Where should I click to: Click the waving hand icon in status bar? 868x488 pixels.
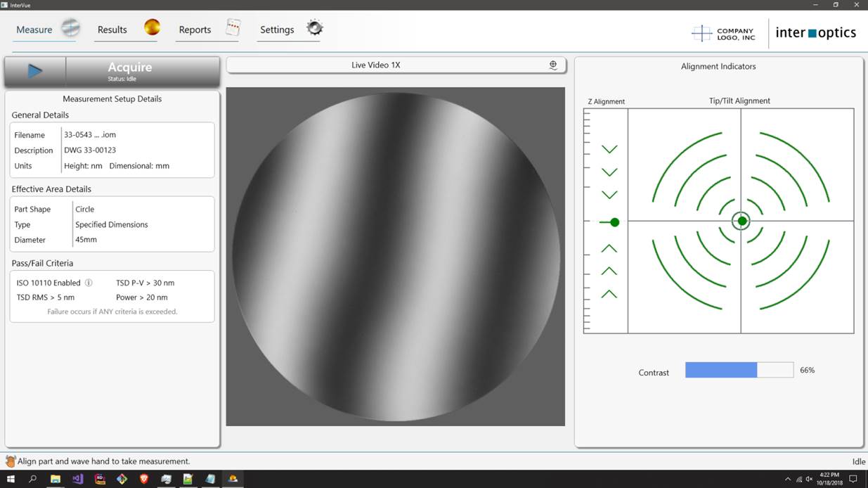[x=10, y=461]
